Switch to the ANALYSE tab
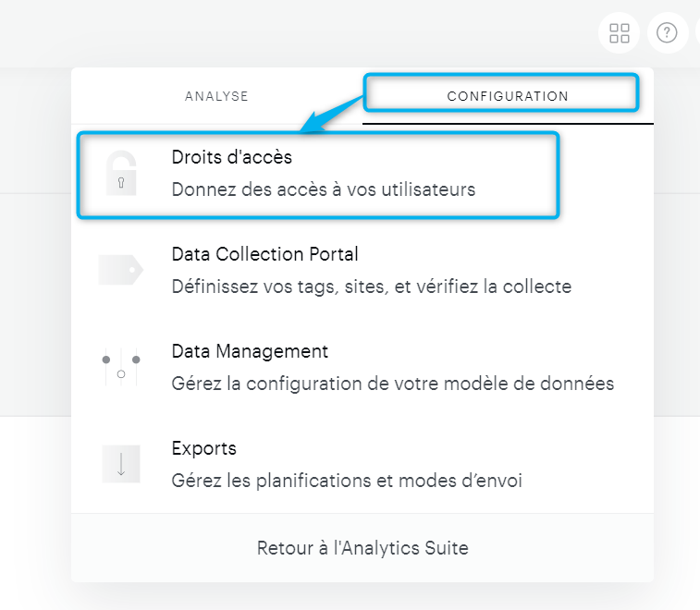 click(216, 96)
